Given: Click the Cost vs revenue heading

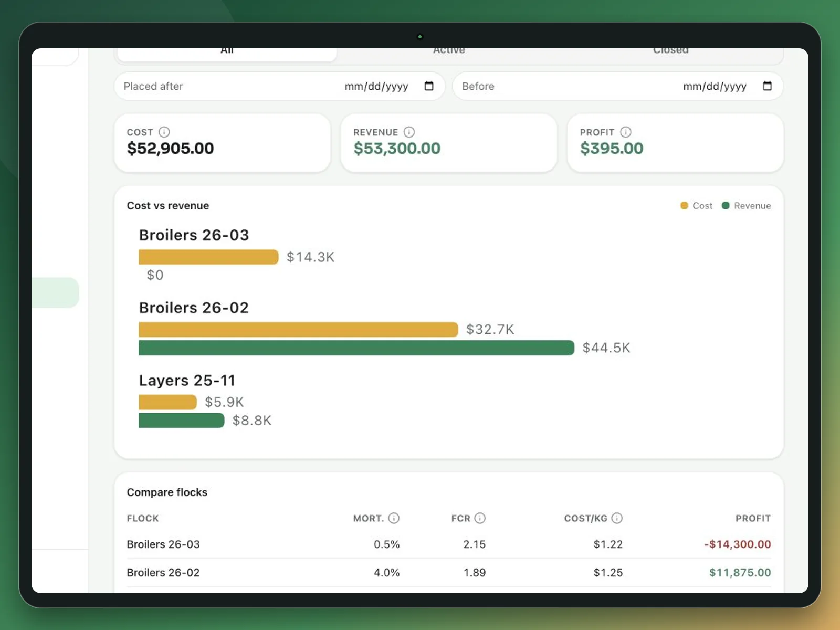Looking at the screenshot, I should point(168,206).
